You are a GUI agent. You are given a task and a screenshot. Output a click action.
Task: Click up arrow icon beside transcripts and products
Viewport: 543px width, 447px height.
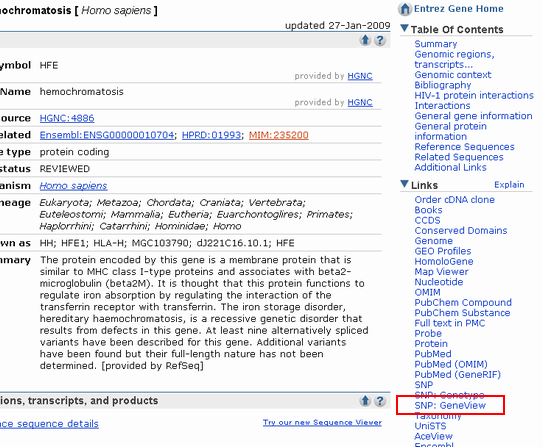tap(365, 401)
